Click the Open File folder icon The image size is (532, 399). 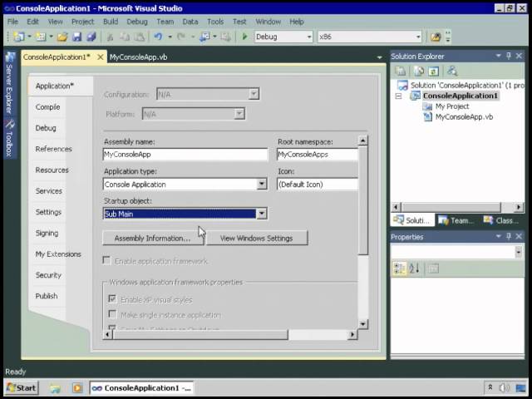pos(62,37)
